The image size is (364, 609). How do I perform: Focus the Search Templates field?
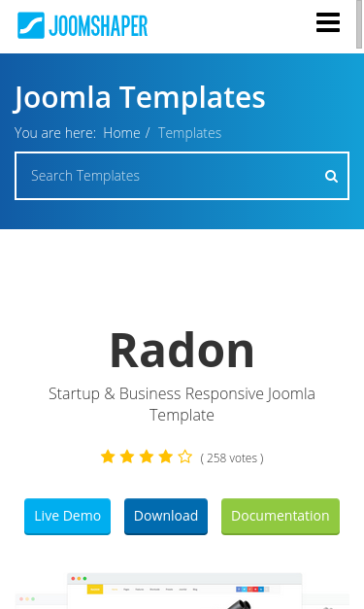(182, 176)
